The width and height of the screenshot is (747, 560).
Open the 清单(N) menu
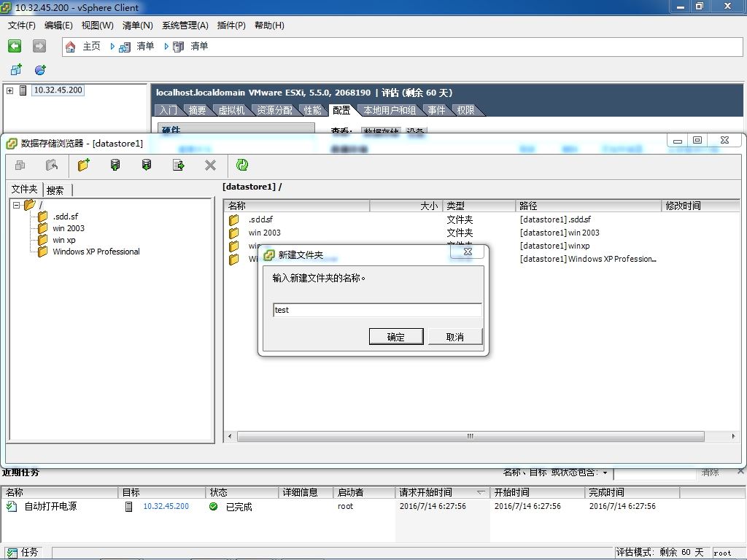137,26
